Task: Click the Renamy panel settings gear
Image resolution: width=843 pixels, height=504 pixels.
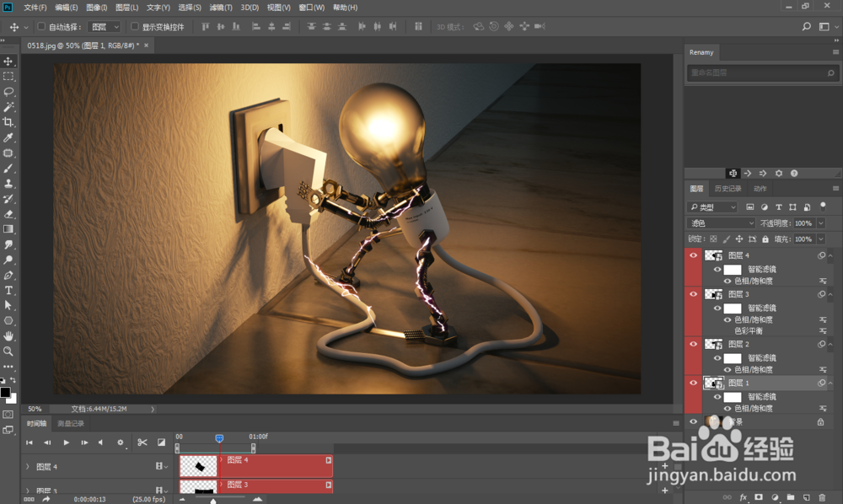Action: coord(778,173)
